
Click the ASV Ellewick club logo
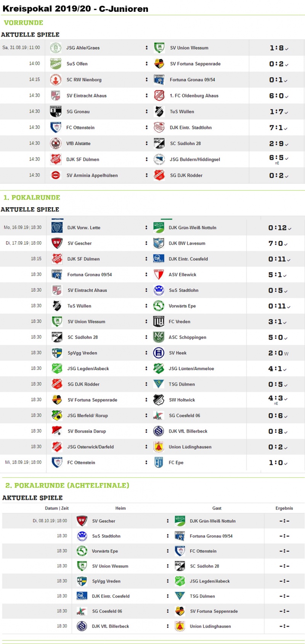(x=159, y=274)
